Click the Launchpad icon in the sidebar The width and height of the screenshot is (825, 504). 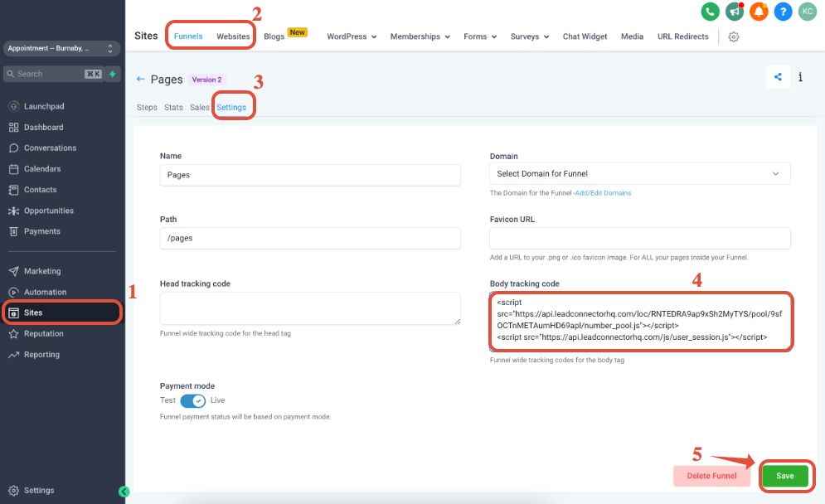click(x=13, y=106)
